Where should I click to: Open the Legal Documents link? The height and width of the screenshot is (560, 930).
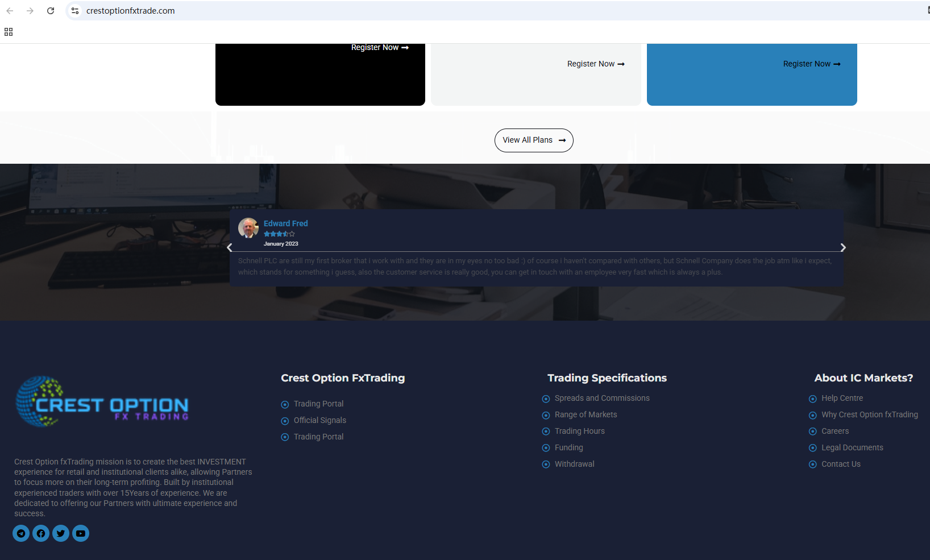click(852, 447)
